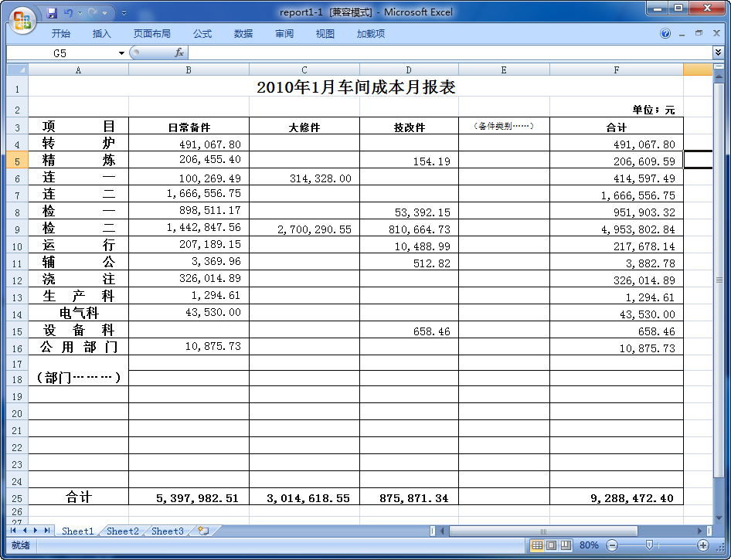
Task: Select the Sheet3 tab
Action: (167, 531)
